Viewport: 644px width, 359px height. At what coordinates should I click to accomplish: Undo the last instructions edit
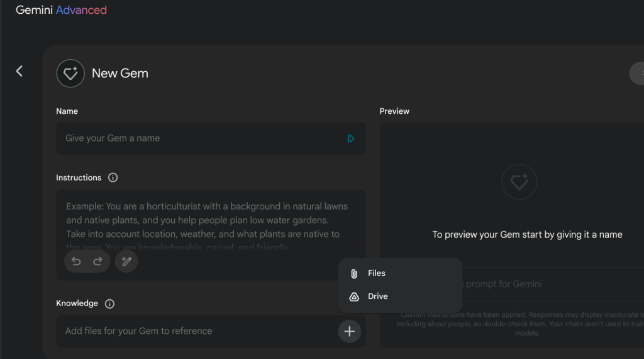[x=76, y=262]
